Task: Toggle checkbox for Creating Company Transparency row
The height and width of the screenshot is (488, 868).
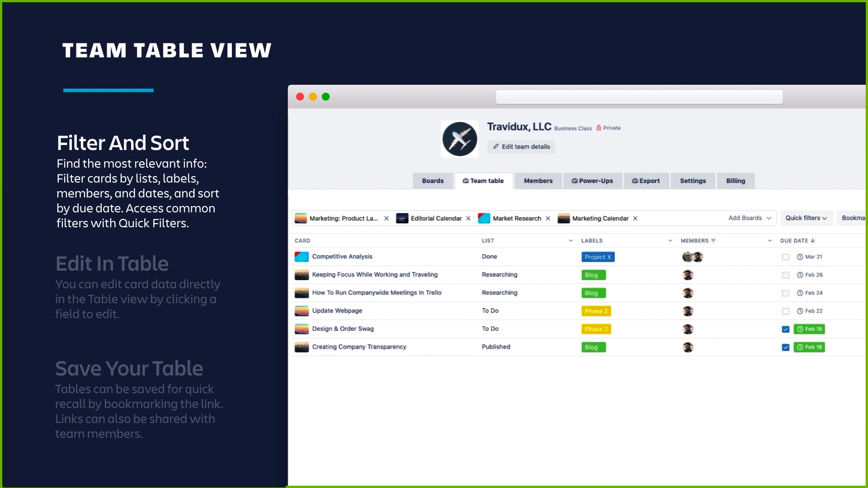Action: point(786,346)
